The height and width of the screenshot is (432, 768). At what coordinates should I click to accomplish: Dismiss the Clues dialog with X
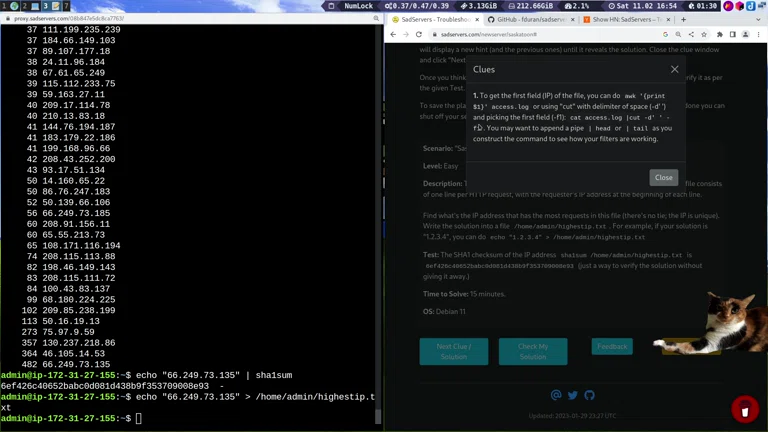coord(674,70)
